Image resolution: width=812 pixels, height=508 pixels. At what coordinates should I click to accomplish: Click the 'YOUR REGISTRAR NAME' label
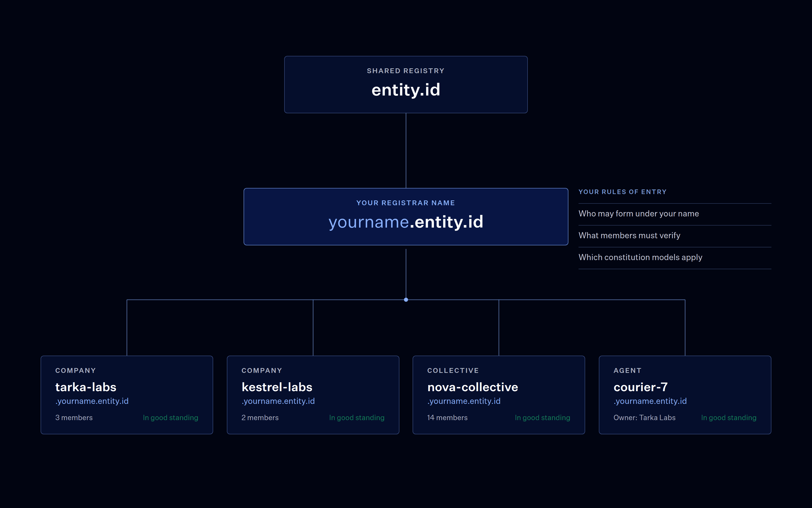[406, 203]
